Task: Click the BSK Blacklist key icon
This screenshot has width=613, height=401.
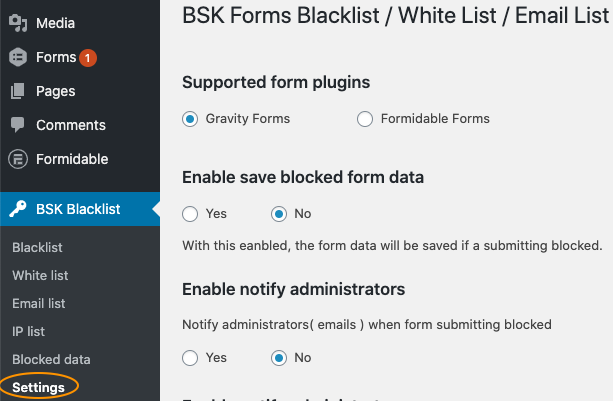Action: 17,209
